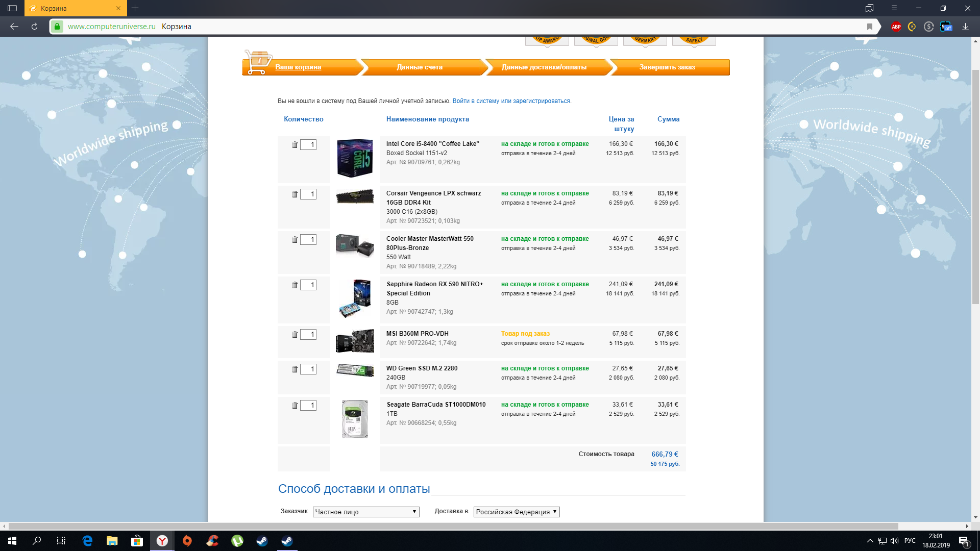Open WD Green SSD M.2 2280 link

coord(422,368)
